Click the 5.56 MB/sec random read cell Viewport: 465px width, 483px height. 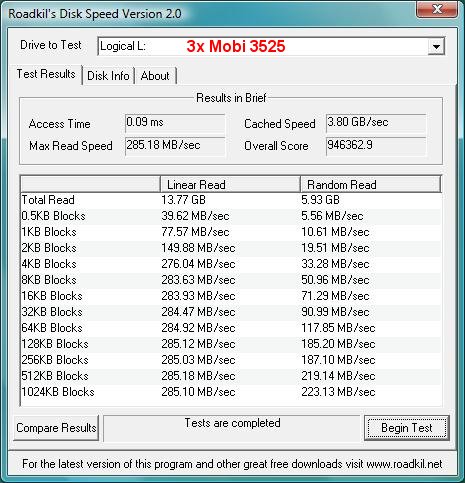[x=332, y=216]
